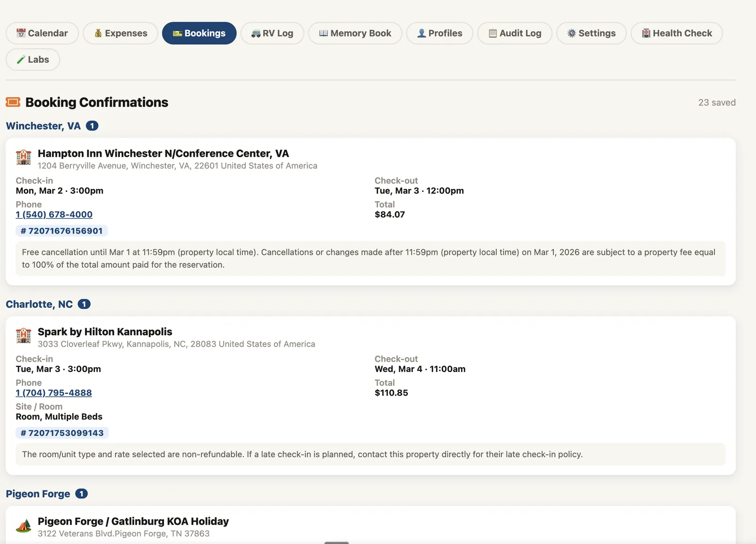Open the Settings tab

592,33
